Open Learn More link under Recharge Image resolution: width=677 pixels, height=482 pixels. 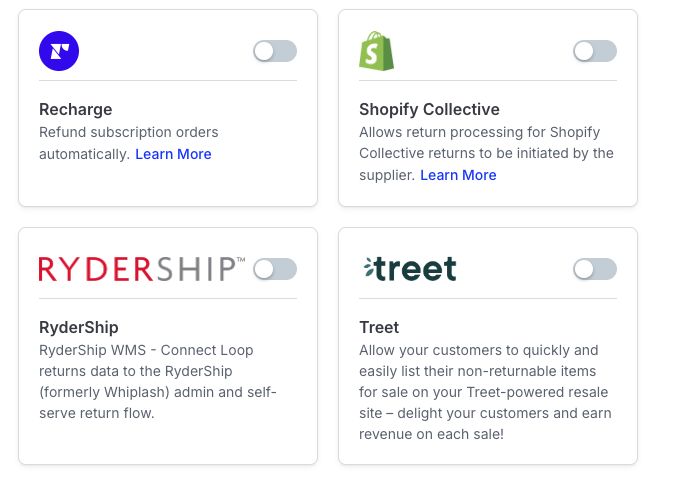(x=173, y=154)
